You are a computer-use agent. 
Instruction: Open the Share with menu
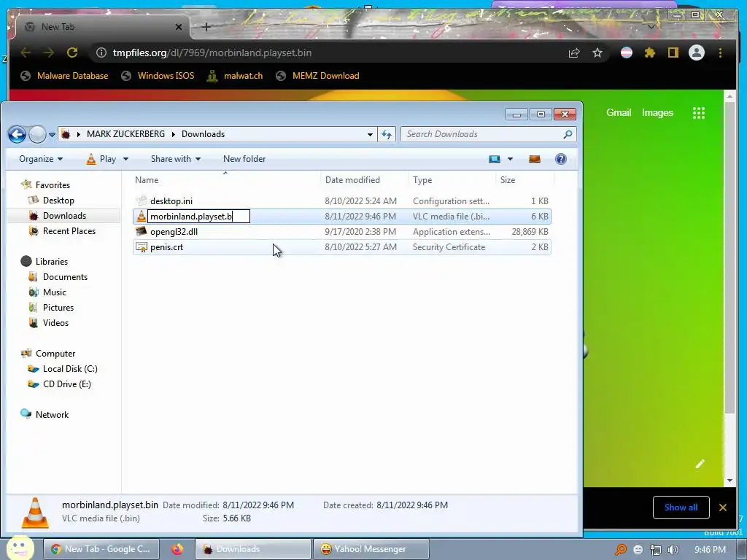click(x=175, y=159)
